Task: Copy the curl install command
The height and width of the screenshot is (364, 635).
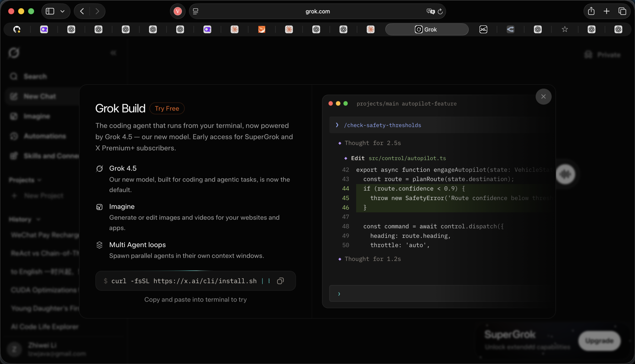Action: coord(280,281)
